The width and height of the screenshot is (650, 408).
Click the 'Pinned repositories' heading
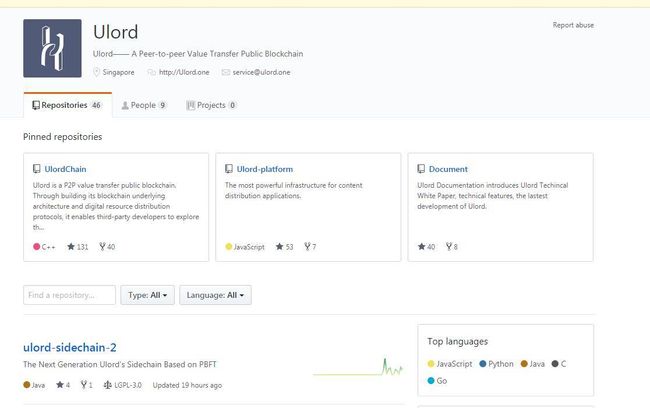pyautogui.click(x=63, y=137)
